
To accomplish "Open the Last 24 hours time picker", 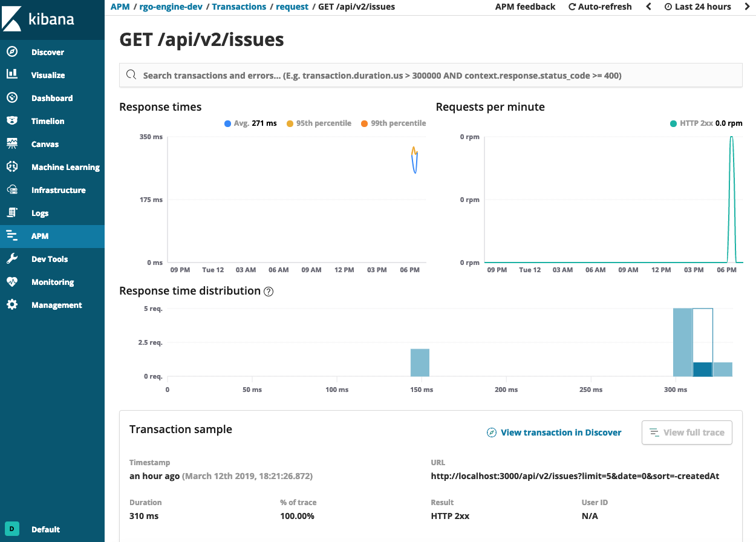I will tap(698, 7).
